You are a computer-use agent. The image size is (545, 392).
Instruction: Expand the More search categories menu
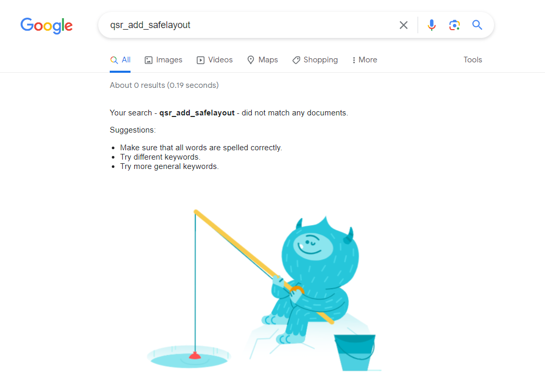(x=365, y=60)
